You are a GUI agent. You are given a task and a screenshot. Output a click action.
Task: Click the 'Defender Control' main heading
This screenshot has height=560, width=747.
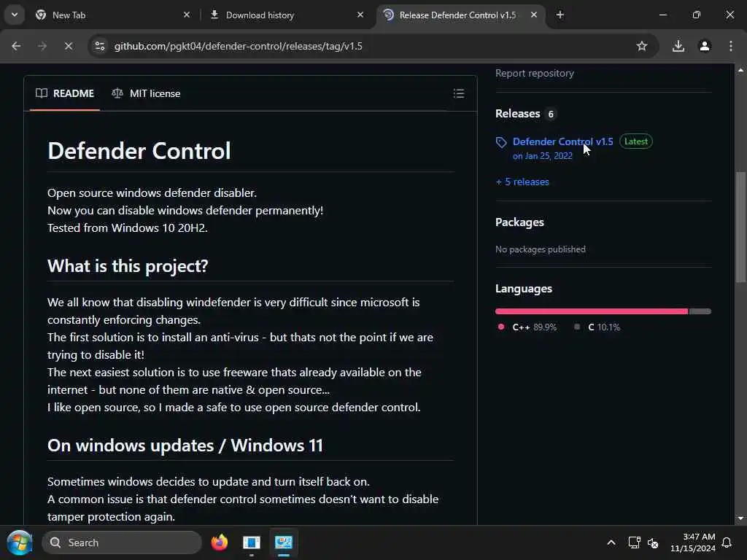pyautogui.click(x=139, y=151)
